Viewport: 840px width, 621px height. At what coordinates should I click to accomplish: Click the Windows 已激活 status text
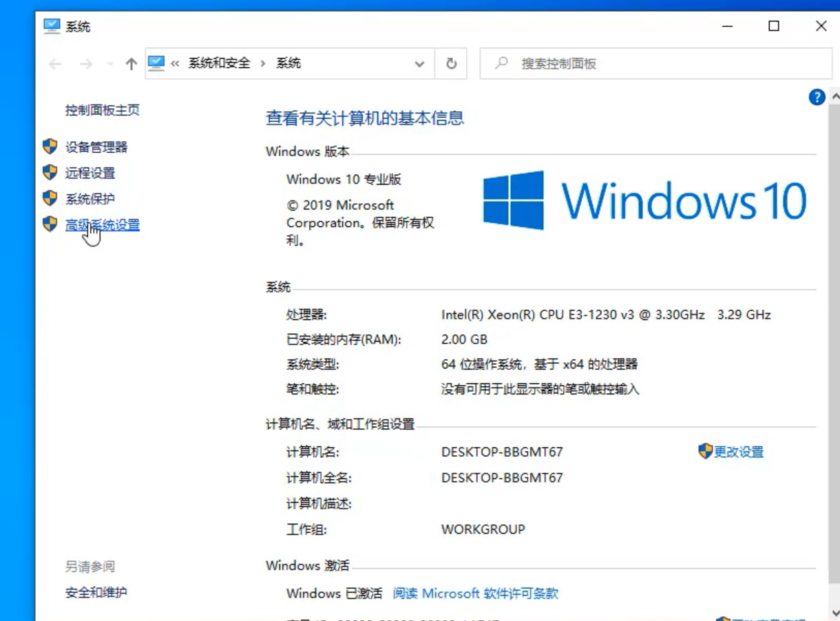click(335, 593)
